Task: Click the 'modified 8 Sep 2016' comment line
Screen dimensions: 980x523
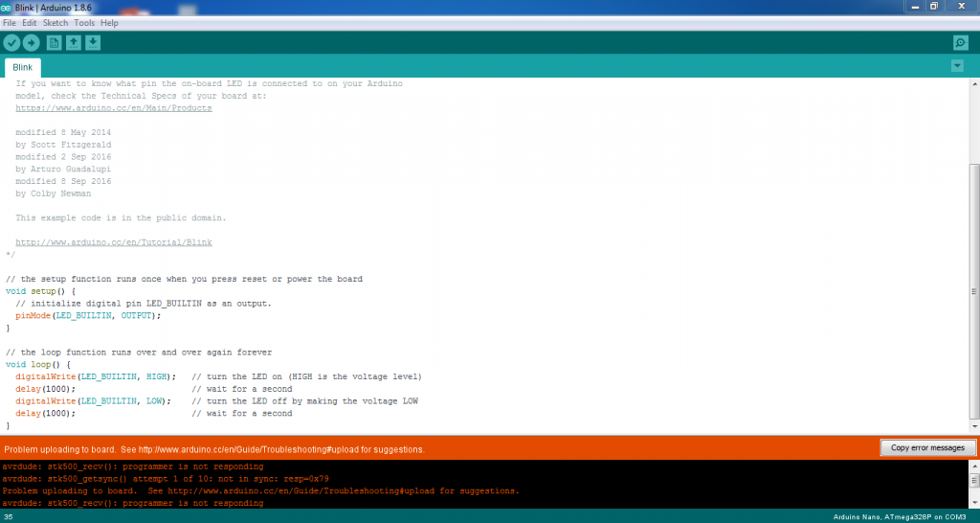Action: [63, 181]
